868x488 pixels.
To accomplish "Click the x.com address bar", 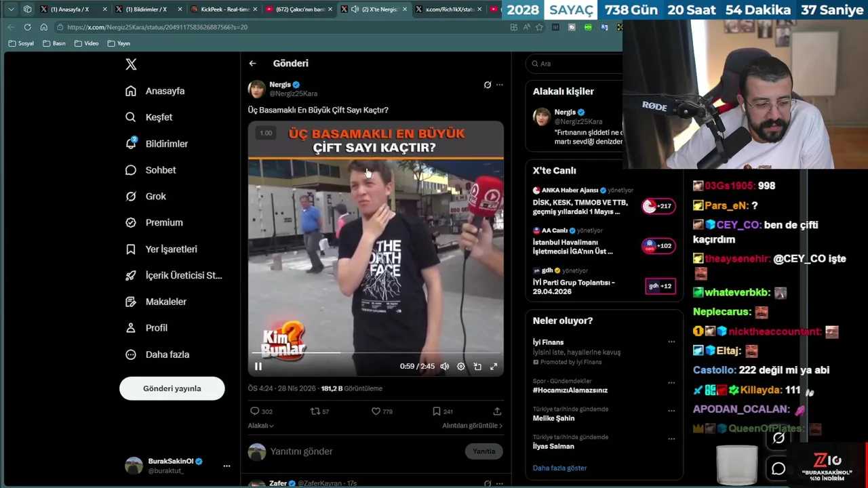I will point(278,27).
